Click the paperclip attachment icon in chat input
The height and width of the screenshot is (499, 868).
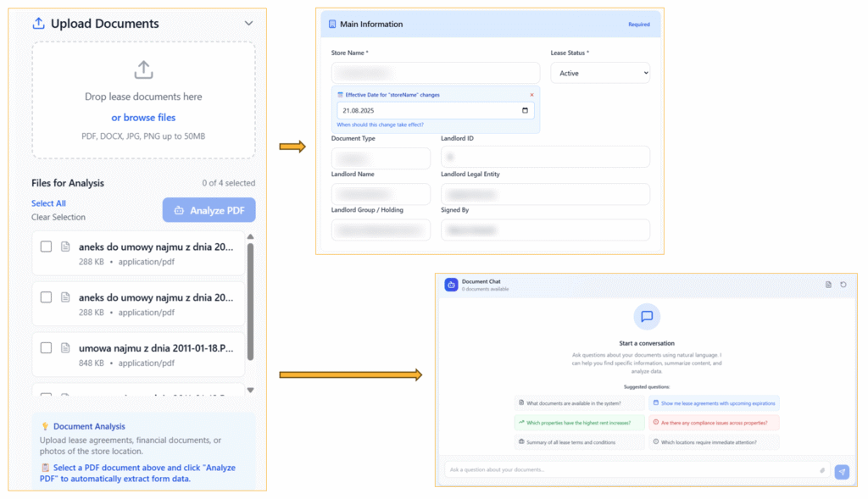(x=821, y=470)
